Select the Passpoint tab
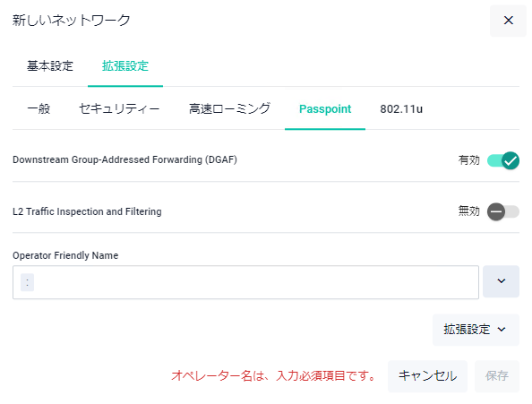The image size is (532, 404). click(325, 109)
